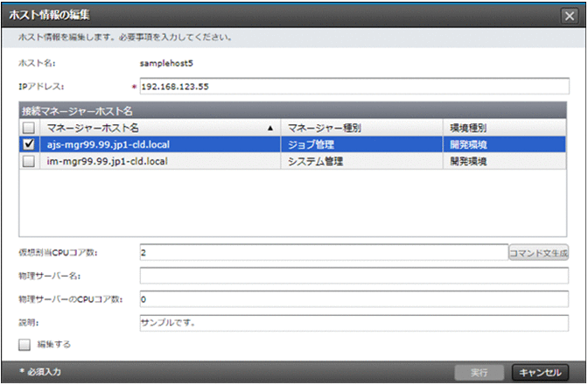Click the 説明 input field
588x385 pixels.
354,323
